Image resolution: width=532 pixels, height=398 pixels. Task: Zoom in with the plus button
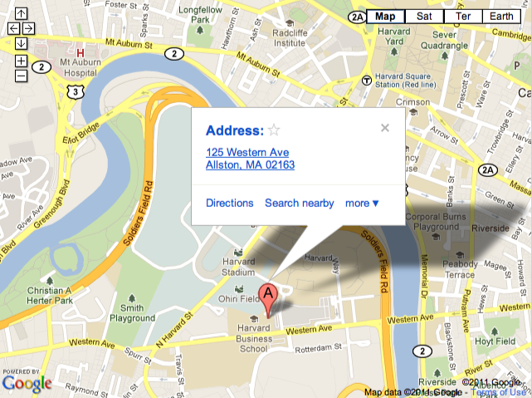[21, 61]
